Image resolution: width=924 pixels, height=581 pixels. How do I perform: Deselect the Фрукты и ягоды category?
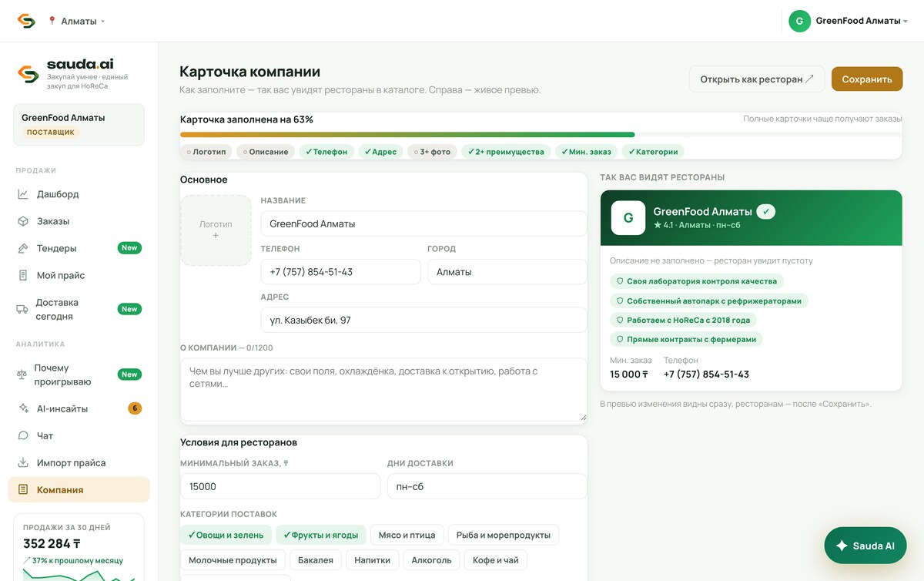coord(320,535)
